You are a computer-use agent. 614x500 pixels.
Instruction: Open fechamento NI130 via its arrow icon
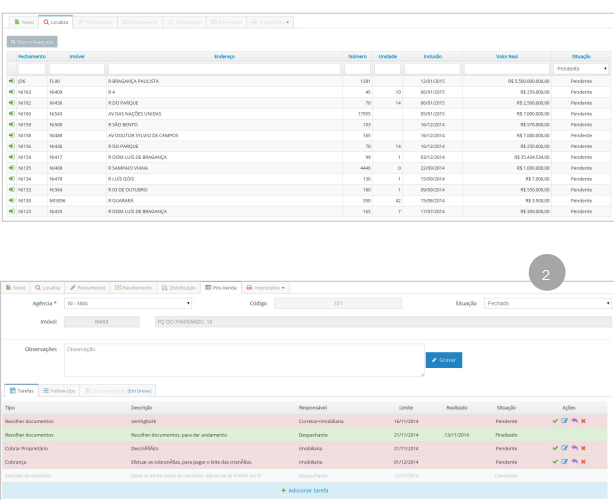(x=11, y=200)
